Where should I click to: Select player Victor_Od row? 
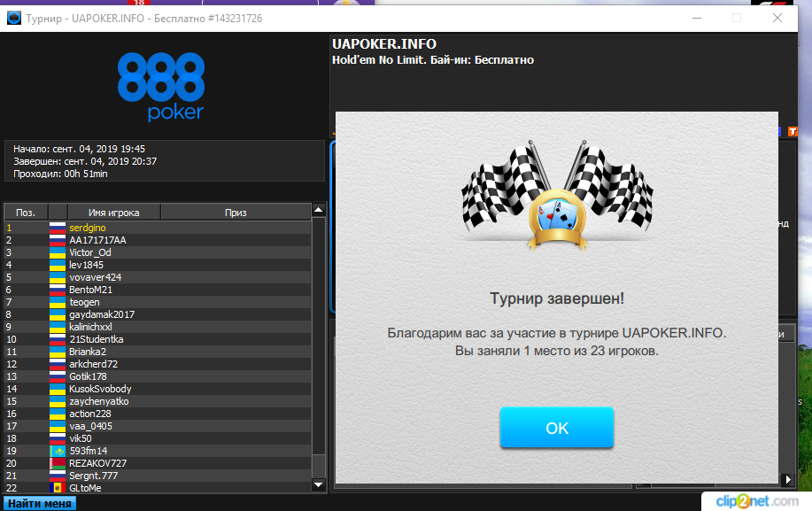click(158, 252)
